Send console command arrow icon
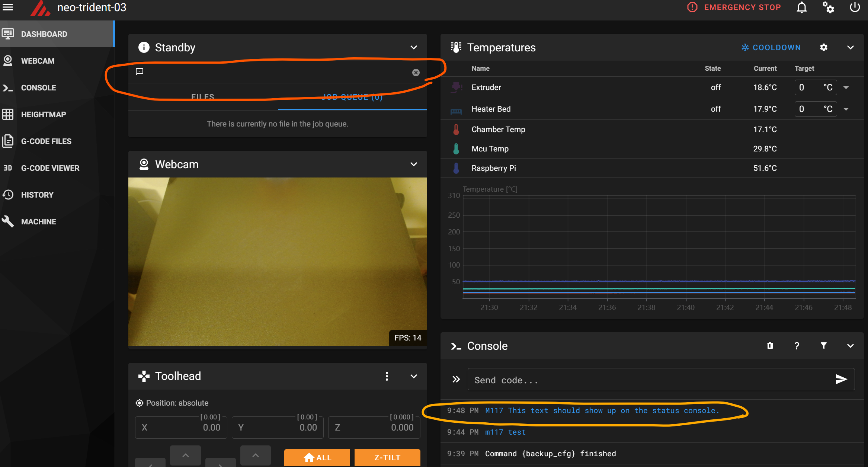The height and width of the screenshot is (467, 868). (x=841, y=379)
